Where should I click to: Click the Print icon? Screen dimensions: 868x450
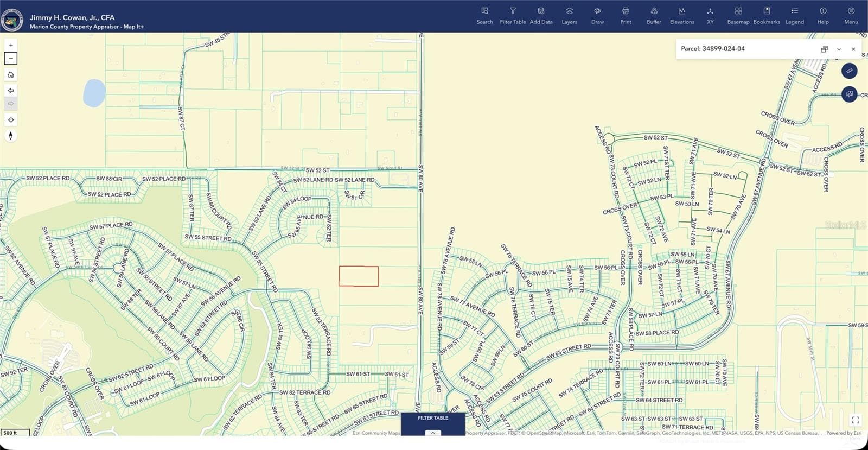626,16
